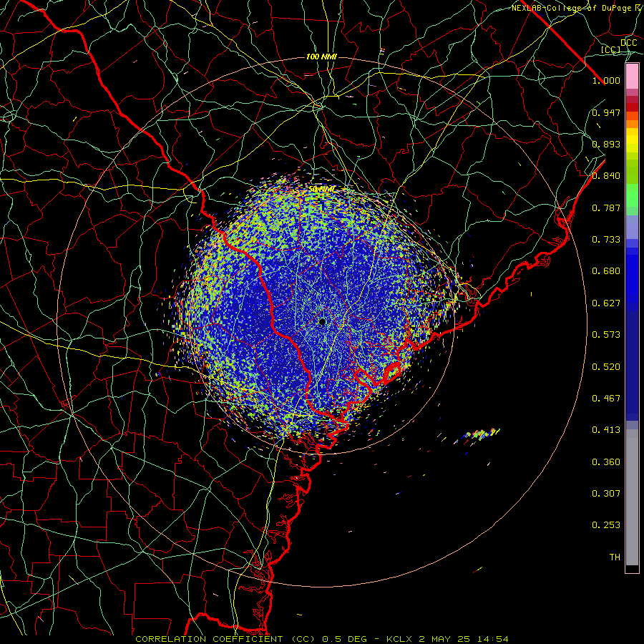Image resolution: width=644 pixels, height=644 pixels.
Task: Pick the orange swatch on color bar
Action: 632,124
